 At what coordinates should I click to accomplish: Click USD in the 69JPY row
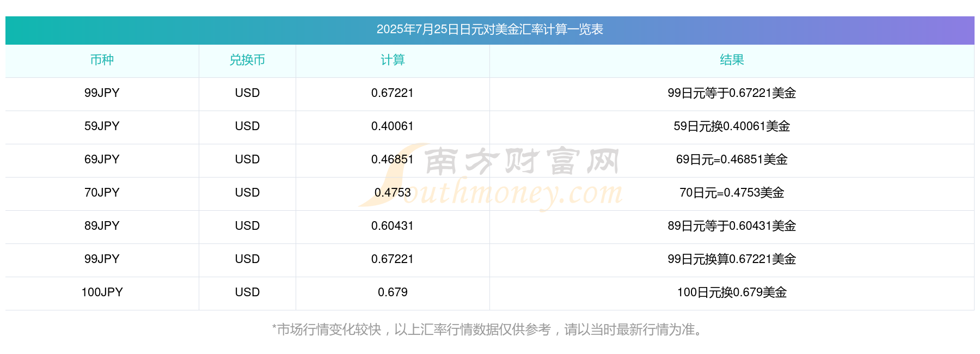point(247,160)
